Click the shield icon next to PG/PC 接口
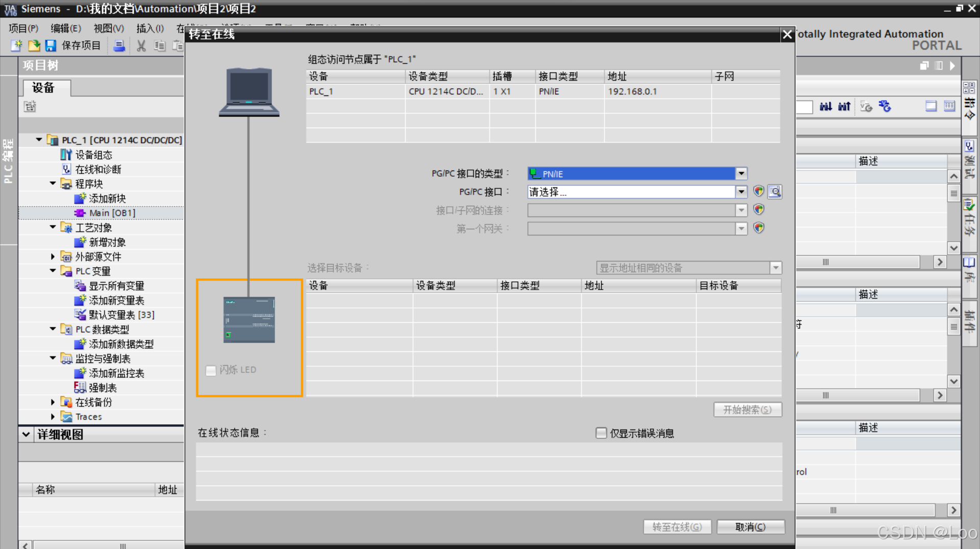Viewport: 980px width, 549px height. 758,192
